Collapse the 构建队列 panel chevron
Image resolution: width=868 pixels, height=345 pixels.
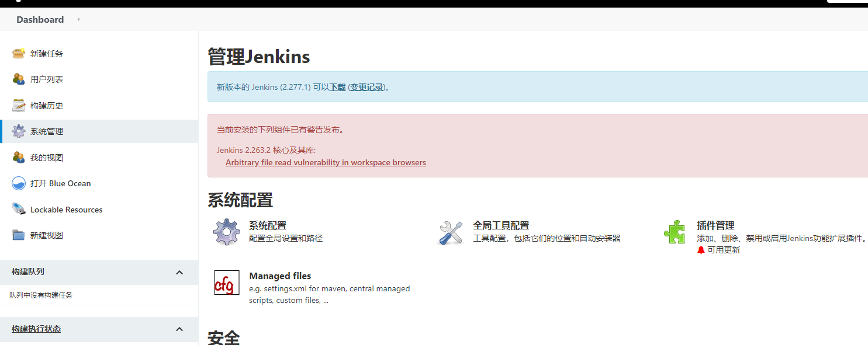point(179,272)
